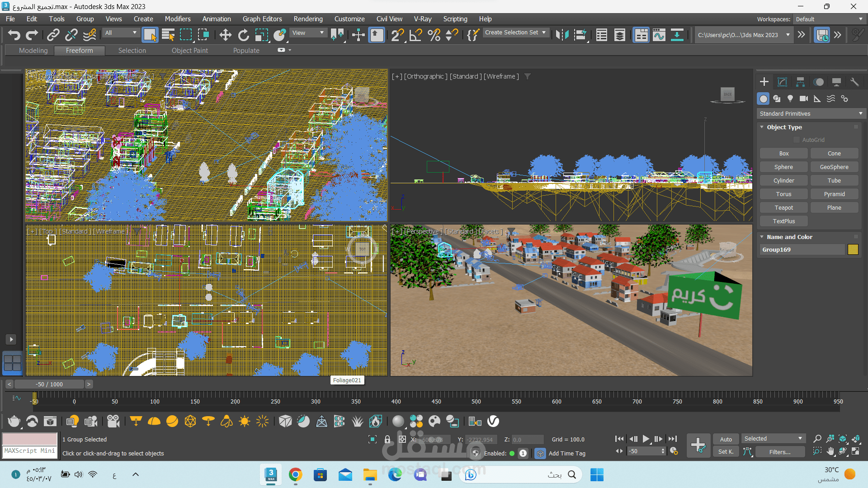Open the Create Selection Set dropdown

coord(516,33)
